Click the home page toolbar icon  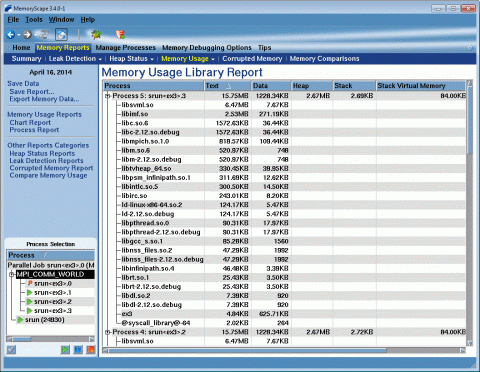tap(61, 34)
